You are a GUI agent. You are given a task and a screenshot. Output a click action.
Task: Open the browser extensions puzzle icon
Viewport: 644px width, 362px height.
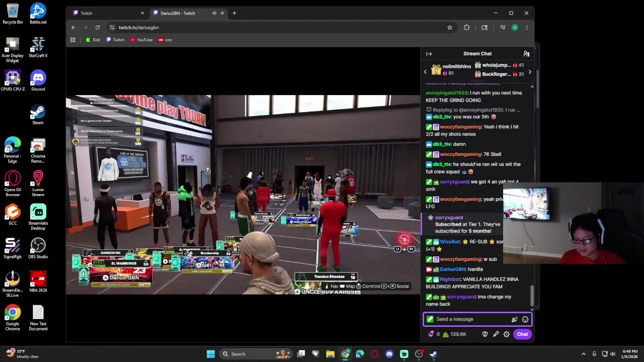(x=467, y=27)
